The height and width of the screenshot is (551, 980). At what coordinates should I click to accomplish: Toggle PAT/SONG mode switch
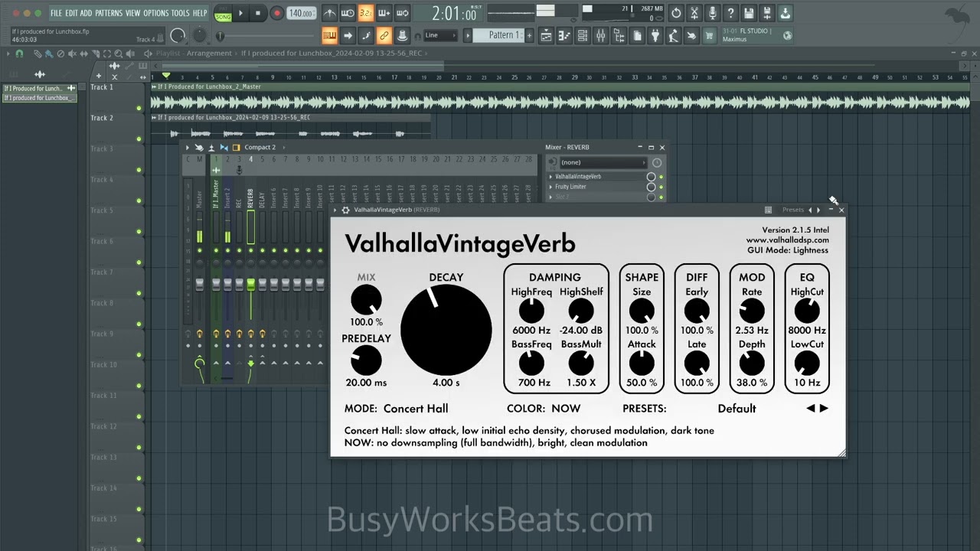(x=223, y=14)
